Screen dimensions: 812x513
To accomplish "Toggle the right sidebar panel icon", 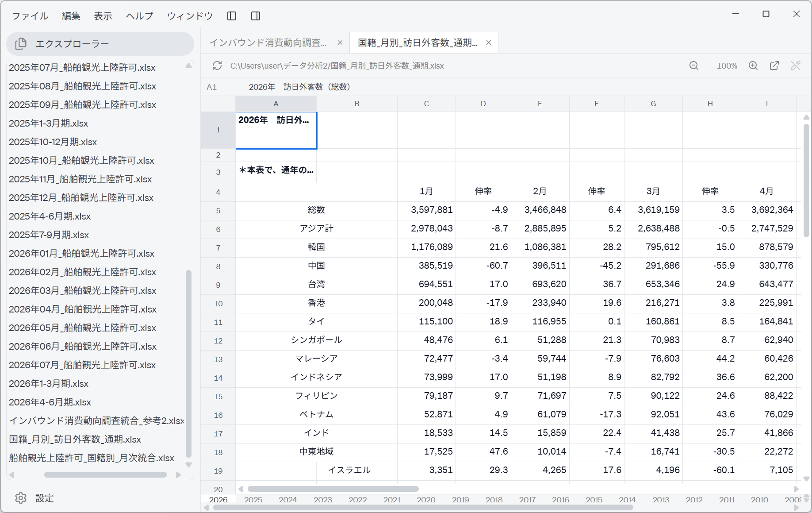I will tap(256, 16).
